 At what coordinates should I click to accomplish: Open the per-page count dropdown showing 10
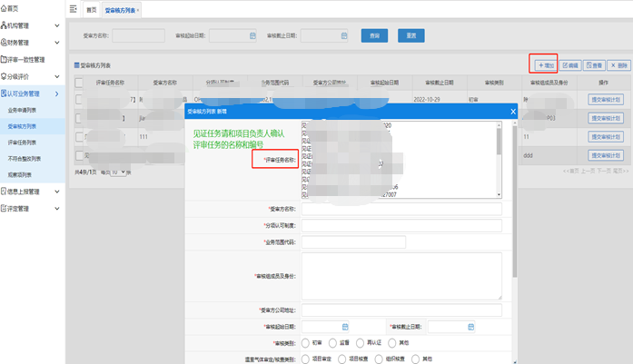(118, 172)
